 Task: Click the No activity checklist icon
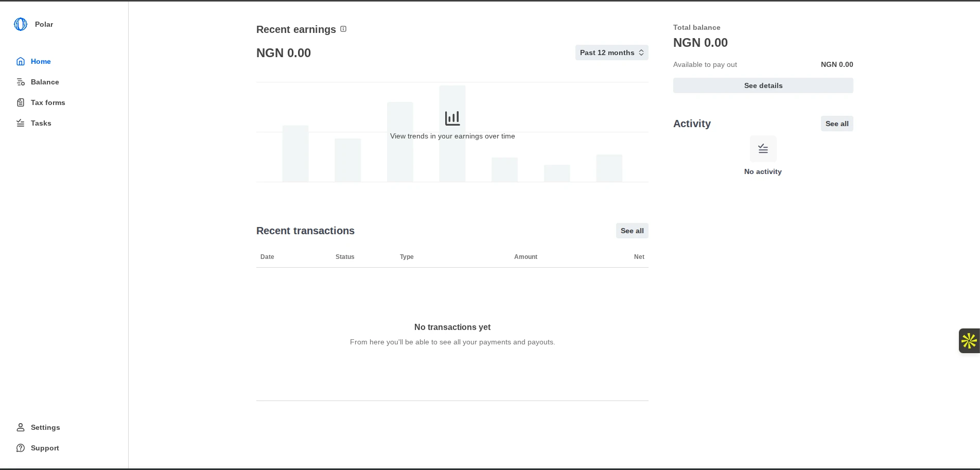pos(763,149)
